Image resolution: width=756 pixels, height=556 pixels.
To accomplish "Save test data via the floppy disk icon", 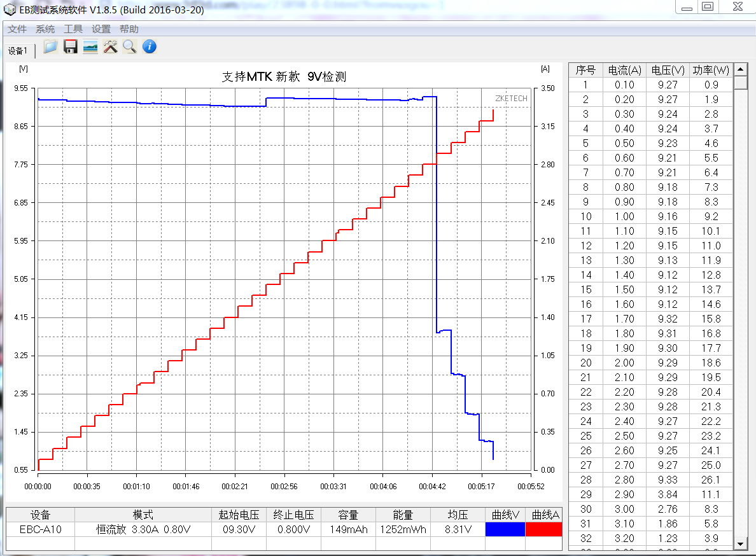I will [70, 46].
